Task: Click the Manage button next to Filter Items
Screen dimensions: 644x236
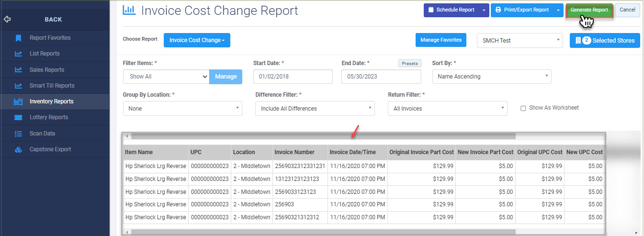Action: click(x=226, y=77)
